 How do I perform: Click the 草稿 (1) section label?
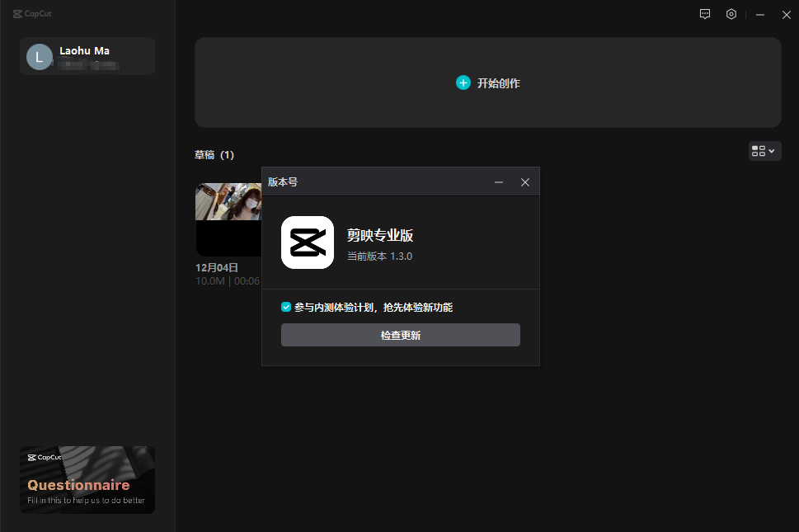pyautogui.click(x=214, y=154)
